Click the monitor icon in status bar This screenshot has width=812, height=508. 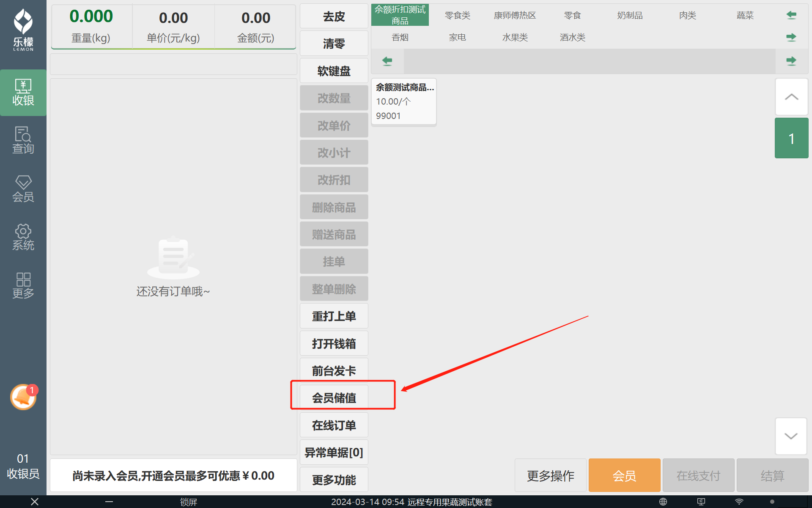pyautogui.click(x=701, y=502)
